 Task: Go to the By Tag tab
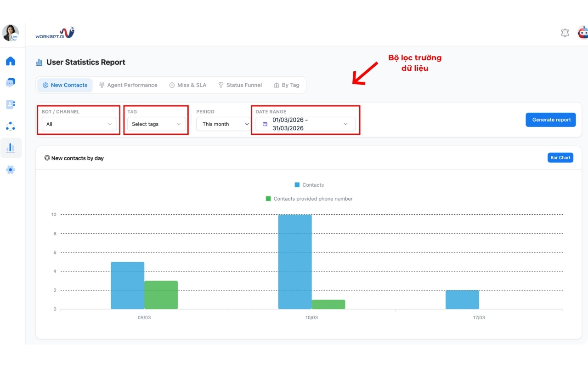286,85
